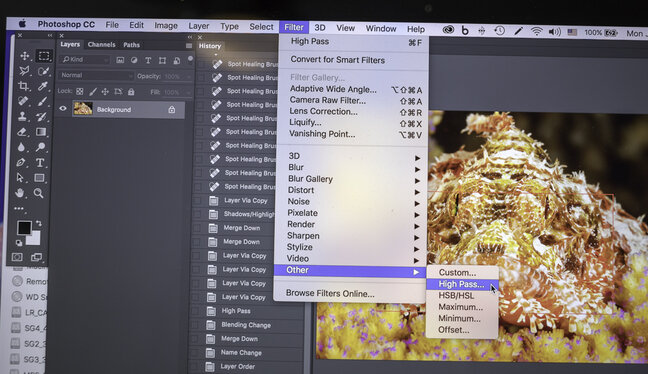Select the Blur tool
Viewport: 648px width, 374px height.
21,147
